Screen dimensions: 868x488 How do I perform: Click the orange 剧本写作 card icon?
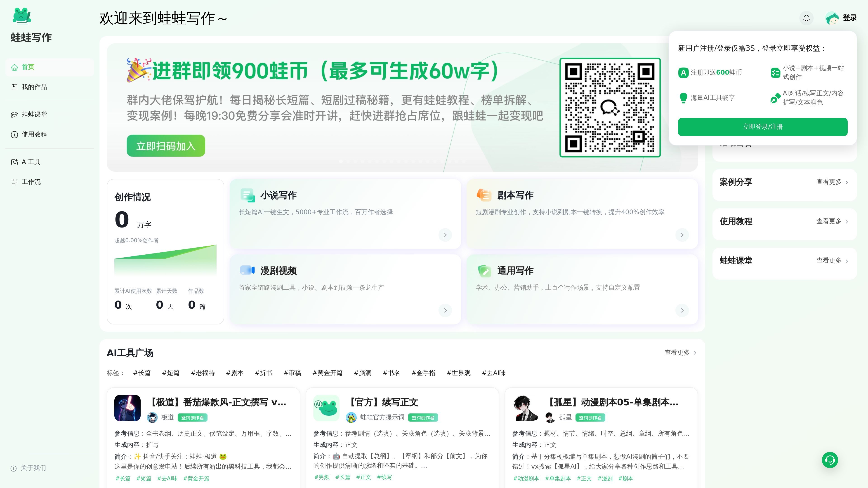(484, 195)
